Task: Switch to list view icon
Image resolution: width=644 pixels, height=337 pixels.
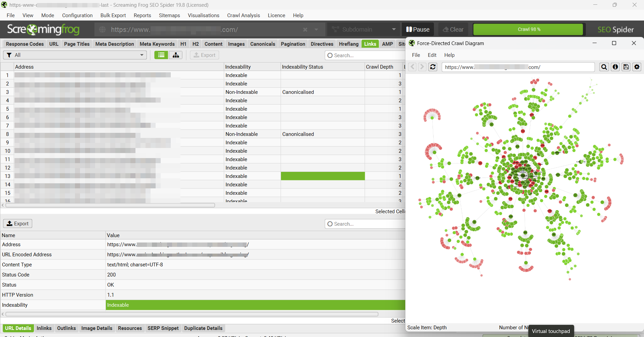Action: 161,55
